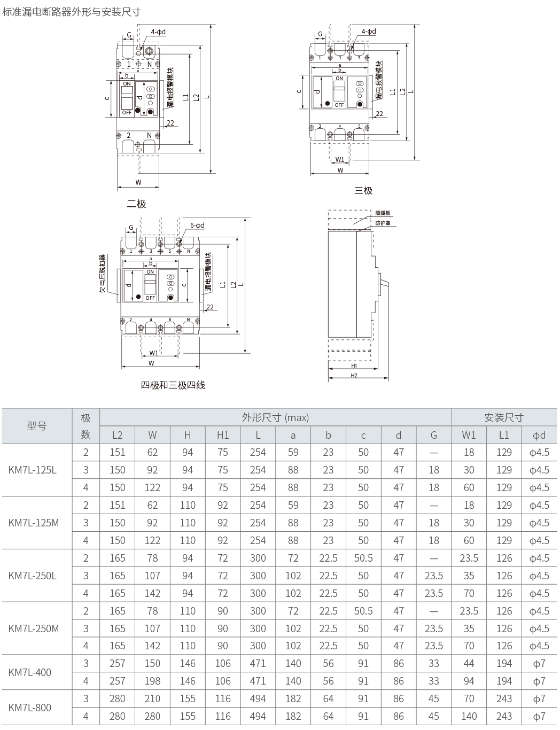Select the 外形尺寸 (max) header cell
This screenshot has width=560, height=730.
point(275,417)
